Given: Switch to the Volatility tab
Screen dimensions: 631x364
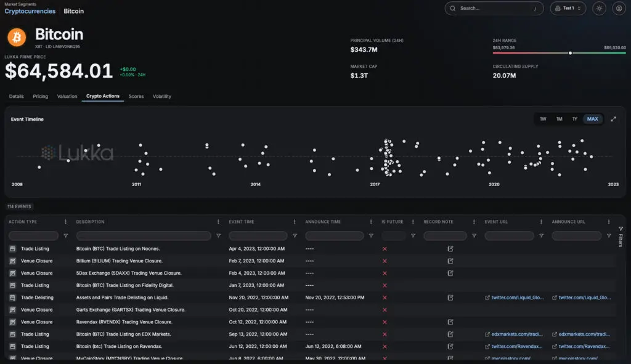Looking at the screenshot, I should pyautogui.click(x=162, y=97).
